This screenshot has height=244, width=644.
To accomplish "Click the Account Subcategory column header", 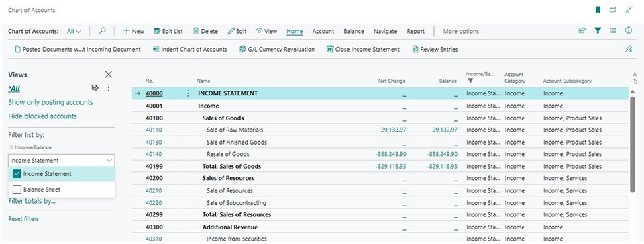I will [568, 81].
